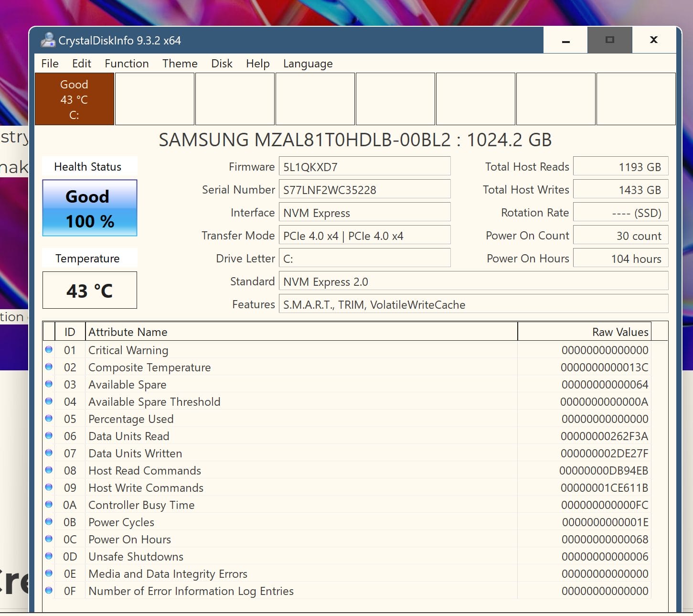This screenshot has height=616, width=693.
Task: Open the Theme menu
Action: pos(180,64)
